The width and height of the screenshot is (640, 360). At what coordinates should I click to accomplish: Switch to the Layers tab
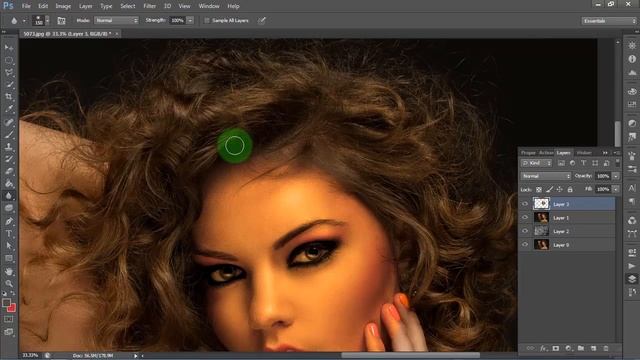[x=564, y=153]
